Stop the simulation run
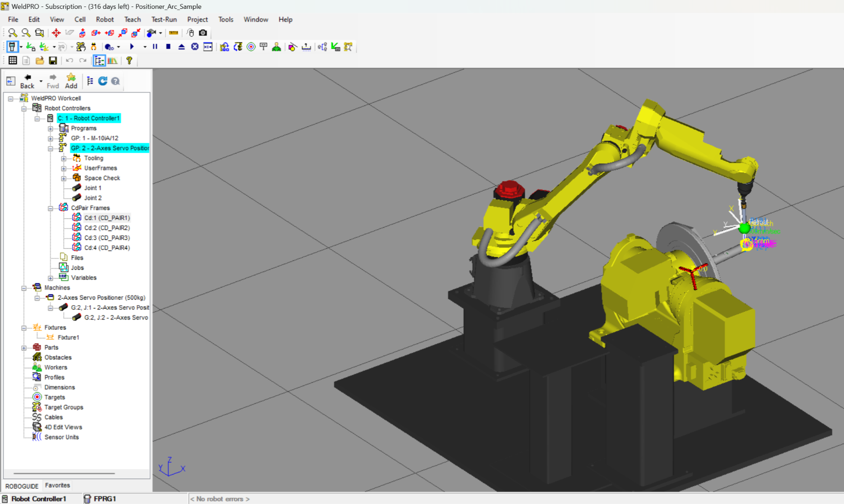Image resolution: width=844 pixels, height=504 pixels. point(168,47)
